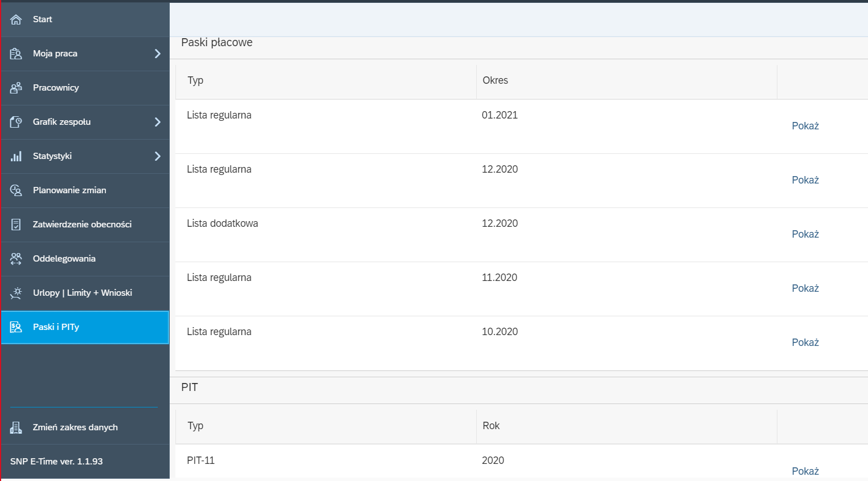Expand the Grafik zespołu submenu chevron
The height and width of the screenshot is (481, 868).
[x=158, y=122]
